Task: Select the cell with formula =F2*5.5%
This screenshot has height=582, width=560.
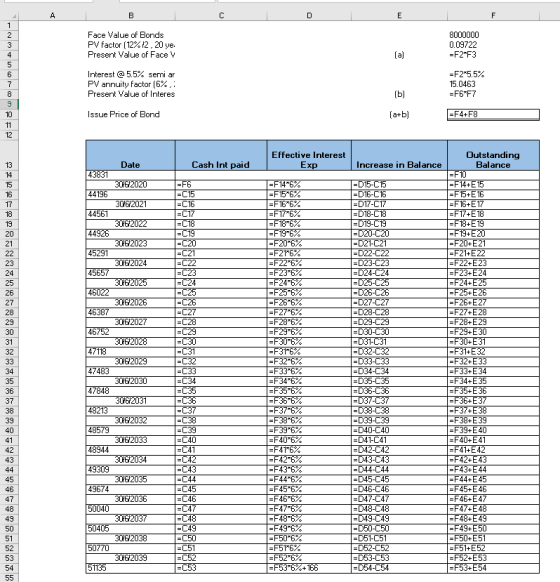Action: 494,74
